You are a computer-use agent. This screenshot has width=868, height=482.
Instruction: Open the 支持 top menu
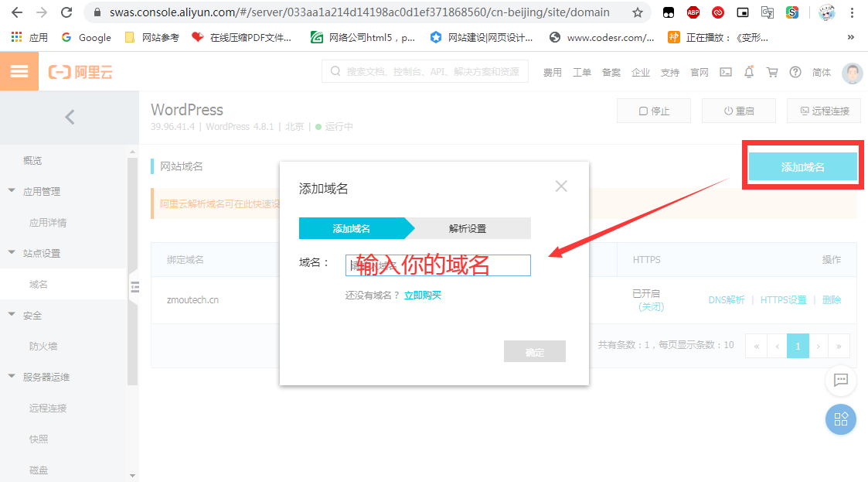pos(670,72)
